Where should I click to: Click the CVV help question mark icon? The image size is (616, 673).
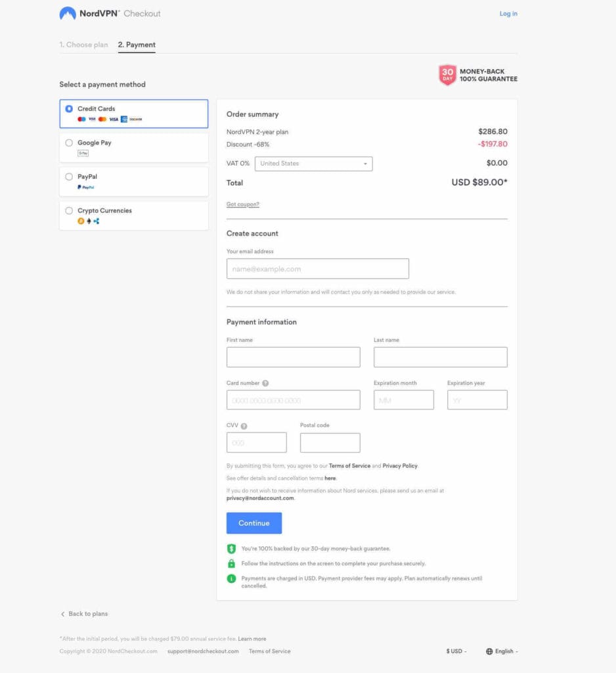(x=244, y=426)
